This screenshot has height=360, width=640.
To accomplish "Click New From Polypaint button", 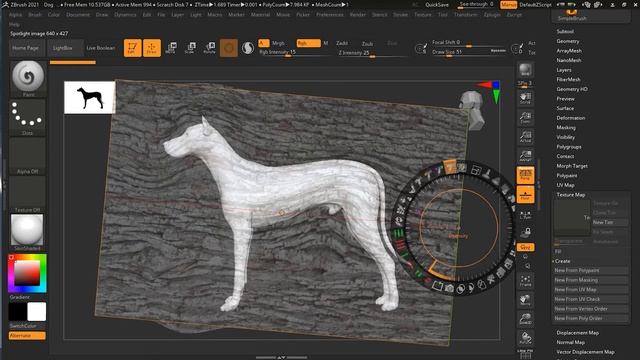I will coord(591,270).
